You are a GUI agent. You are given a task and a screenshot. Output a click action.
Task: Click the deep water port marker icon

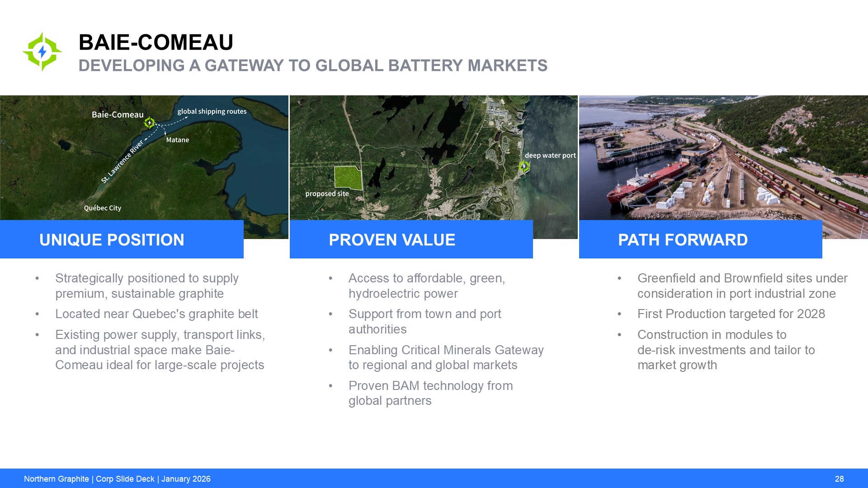(524, 166)
